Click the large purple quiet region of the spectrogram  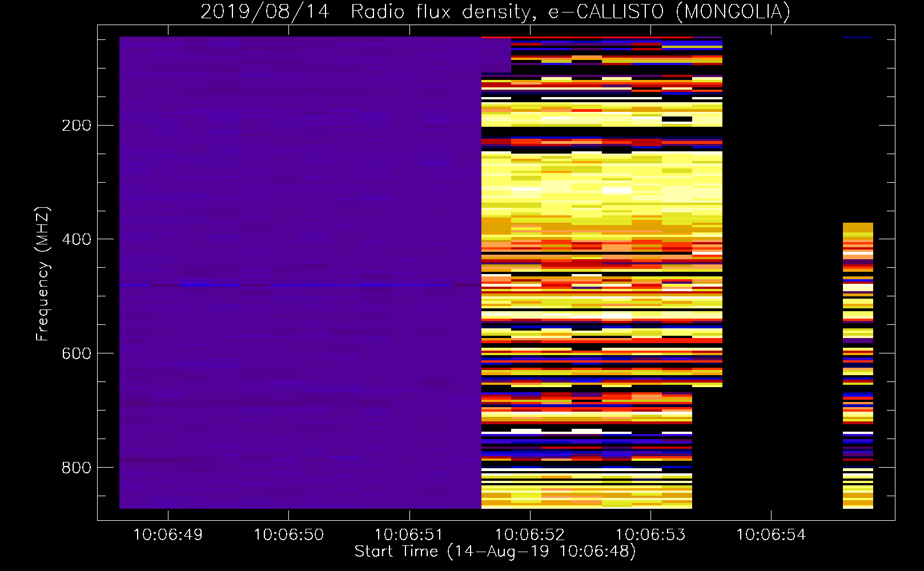(x=300, y=272)
